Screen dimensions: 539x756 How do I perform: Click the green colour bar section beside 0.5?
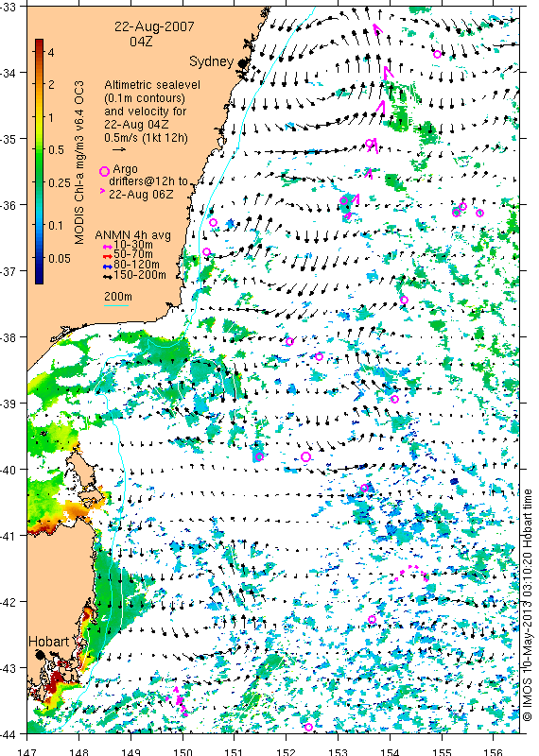point(39,149)
